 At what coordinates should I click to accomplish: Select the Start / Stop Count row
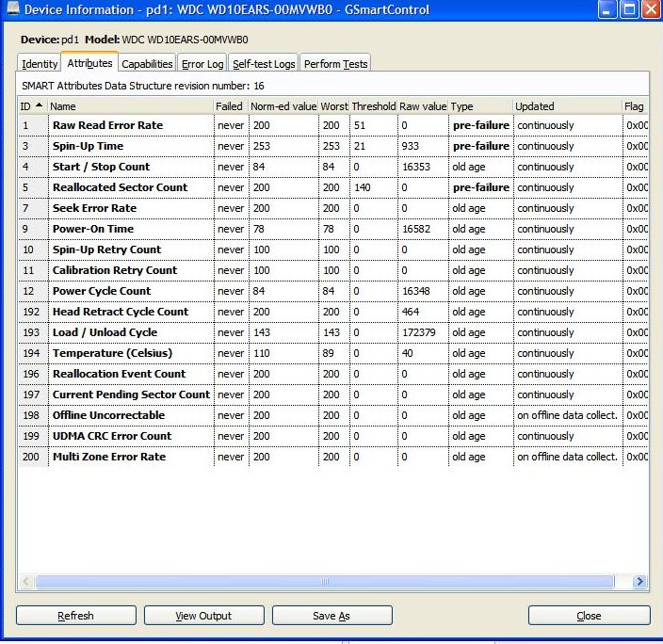[333, 167]
